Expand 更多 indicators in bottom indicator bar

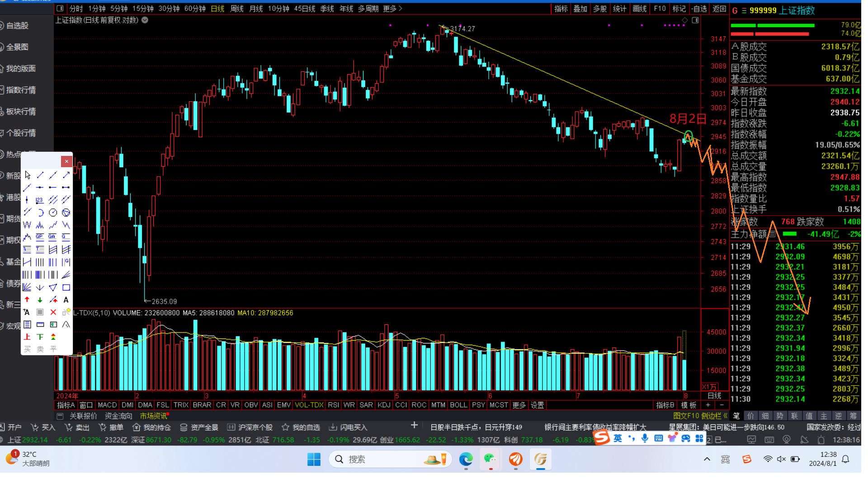[519, 405]
